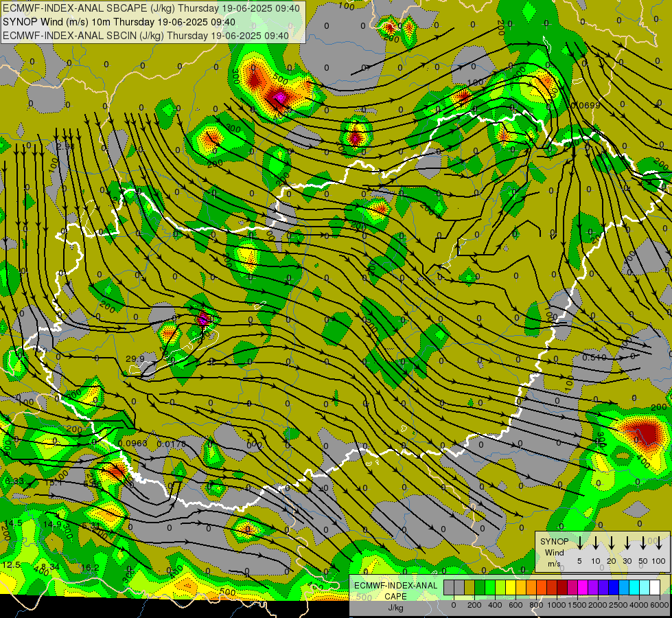672x618 pixels.
Task: Click the 'm/s' unit in the wind legend
Action: pos(554,564)
